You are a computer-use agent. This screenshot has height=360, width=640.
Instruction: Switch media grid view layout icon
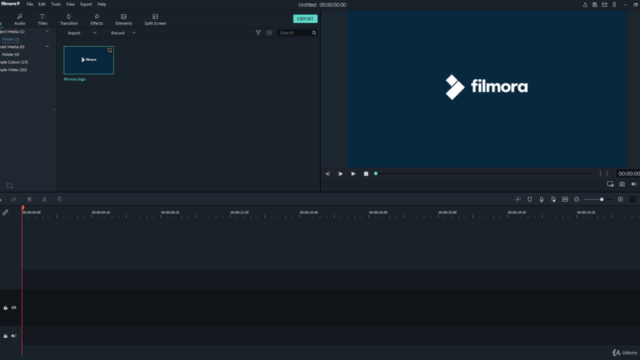click(x=269, y=33)
